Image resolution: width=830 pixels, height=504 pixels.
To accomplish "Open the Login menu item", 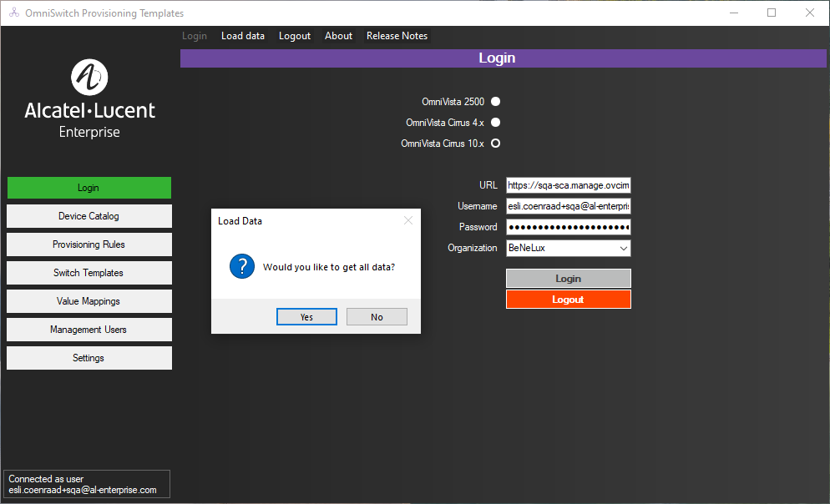I will [x=195, y=36].
